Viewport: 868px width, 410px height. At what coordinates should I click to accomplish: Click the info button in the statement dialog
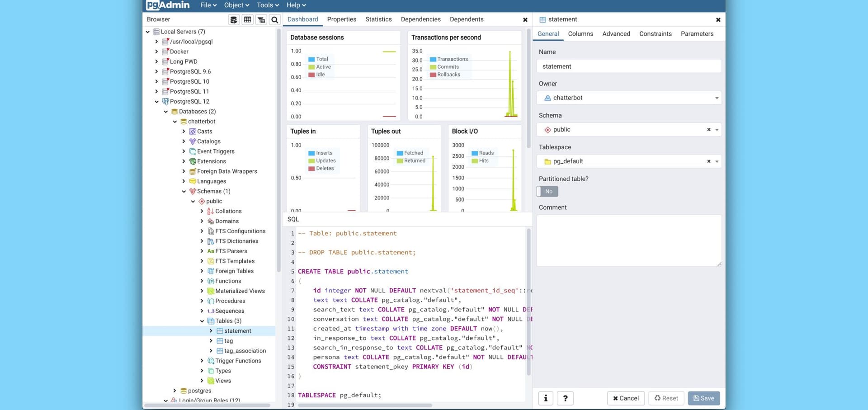pos(546,398)
